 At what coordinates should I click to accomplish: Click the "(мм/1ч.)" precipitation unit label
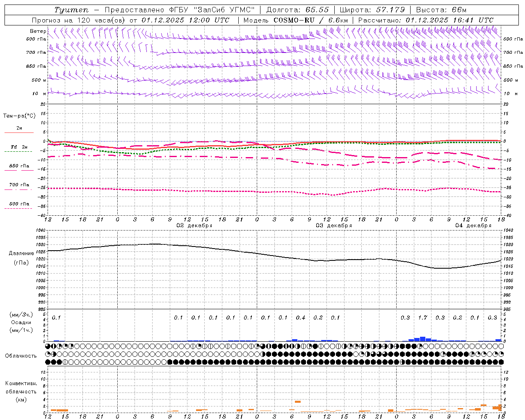(x=21, y=330)
